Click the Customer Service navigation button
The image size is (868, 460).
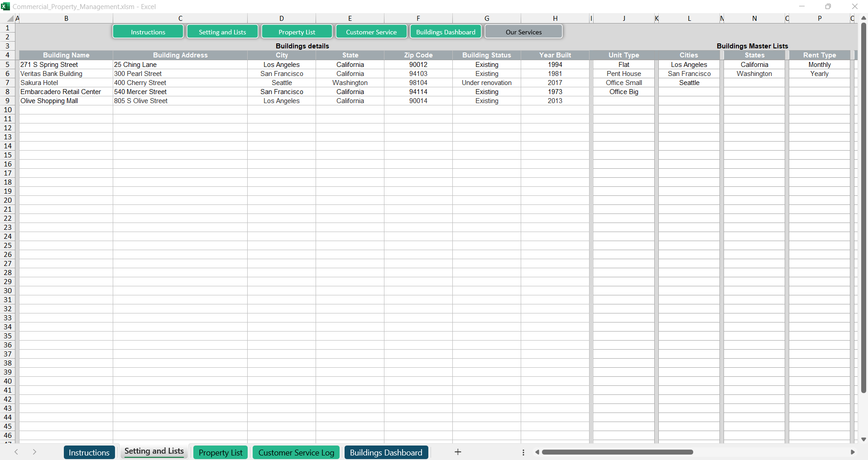point(371,32)
